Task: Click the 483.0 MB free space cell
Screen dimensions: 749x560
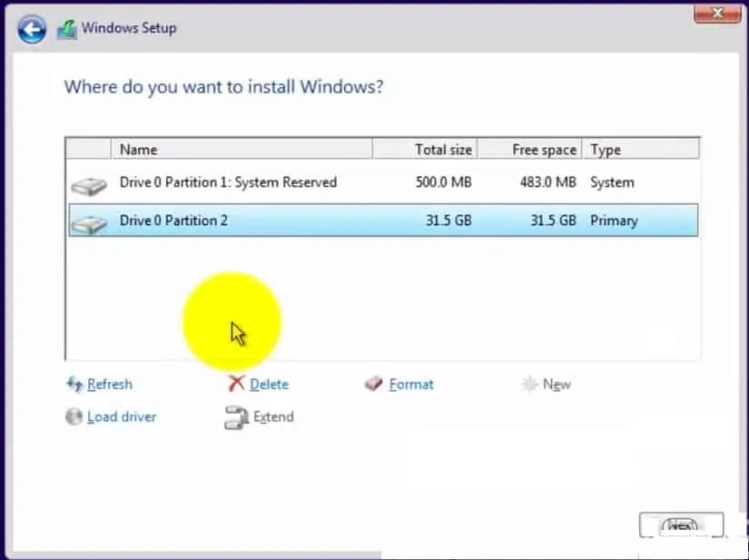Action: [547, 182]
